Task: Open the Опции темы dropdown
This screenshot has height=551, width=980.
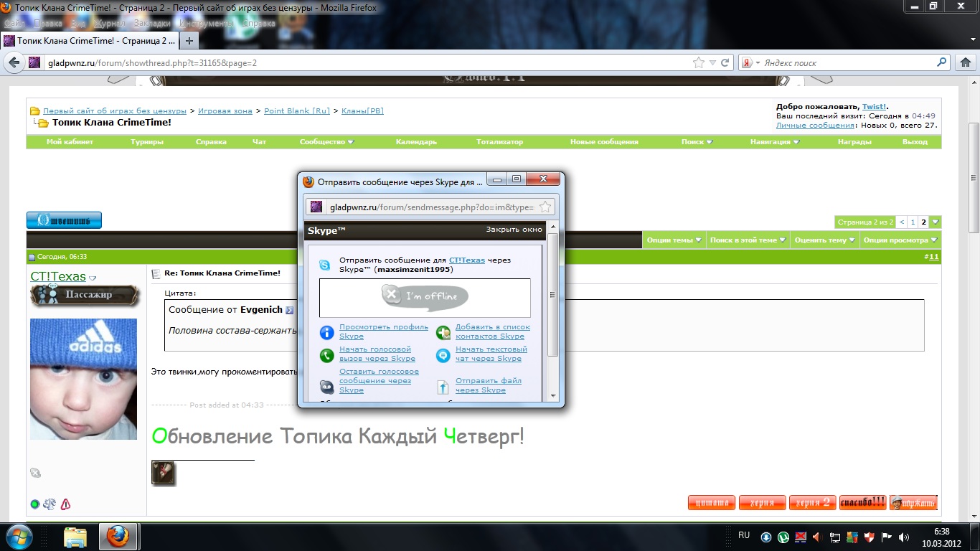Action: (673, 240)
